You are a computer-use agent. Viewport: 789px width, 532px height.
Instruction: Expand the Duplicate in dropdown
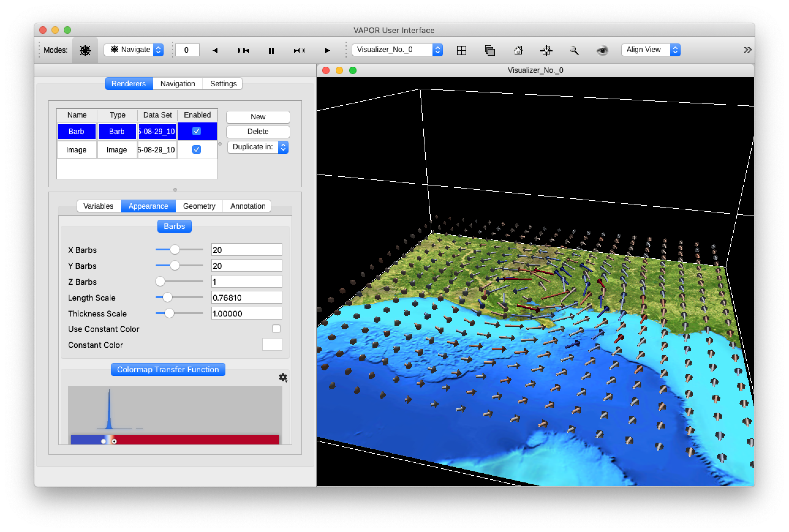(258, 147)
